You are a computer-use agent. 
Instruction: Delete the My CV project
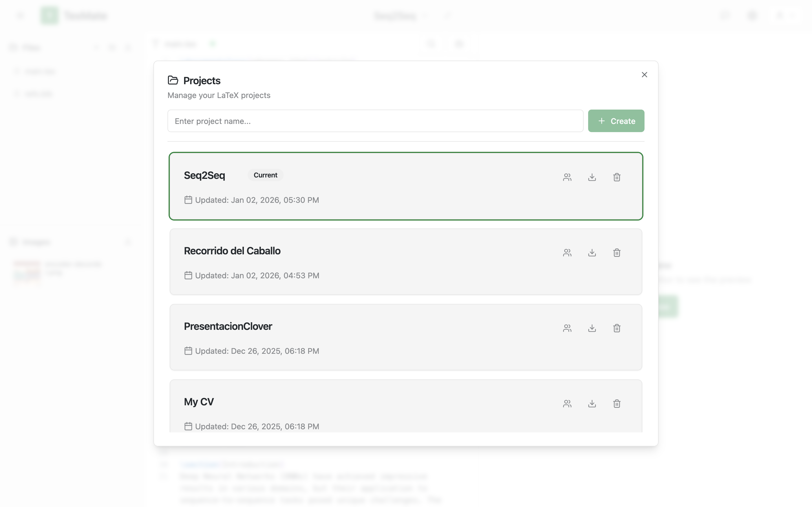pyautogui.click(x=617, y=403)
